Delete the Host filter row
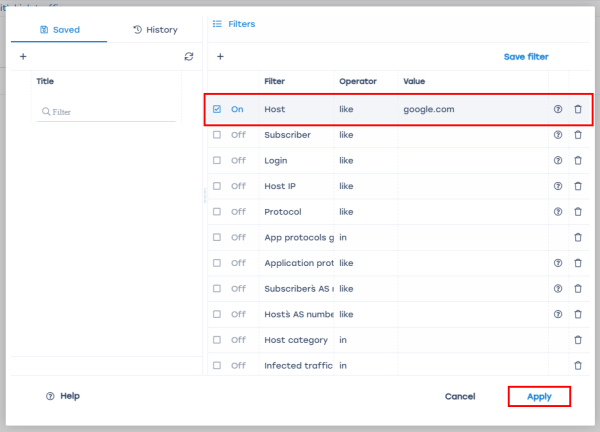The height and width of the screenshot is (432, 600). (578, 109)
